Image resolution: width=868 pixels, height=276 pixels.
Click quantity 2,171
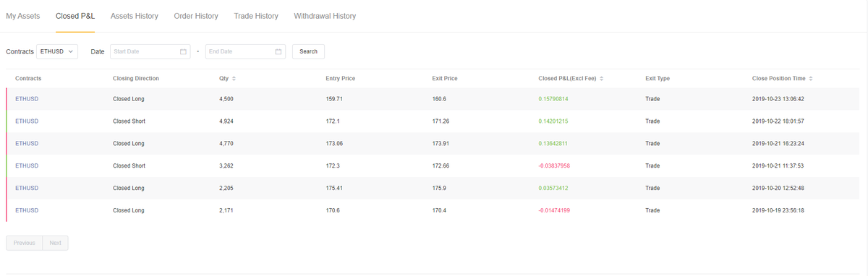pyautogui.click(x=226, y=210)
